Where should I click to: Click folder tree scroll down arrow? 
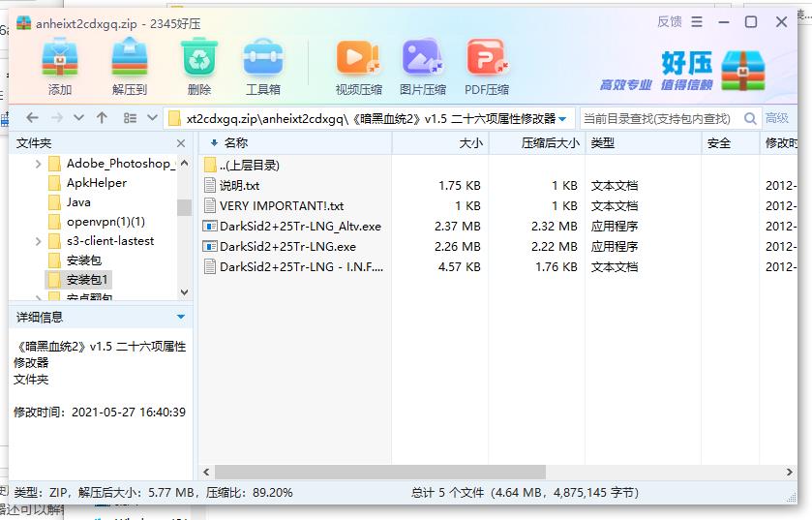pyautogui.click(x=184, y=292)
